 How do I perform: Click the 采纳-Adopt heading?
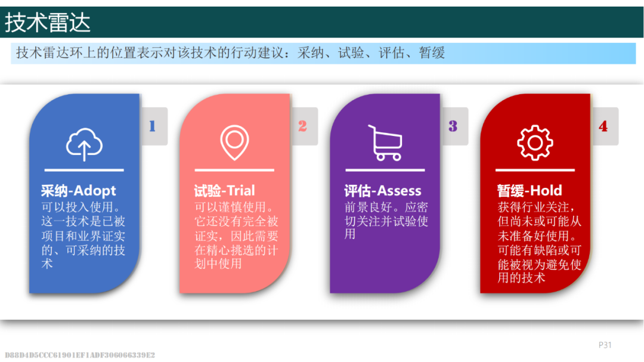pos(78,191)
